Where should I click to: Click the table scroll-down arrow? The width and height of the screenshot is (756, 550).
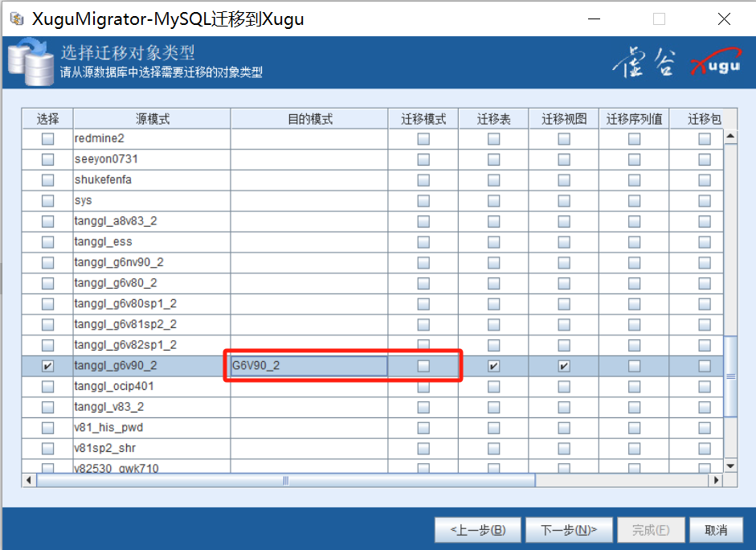click(x=730, y=466)
